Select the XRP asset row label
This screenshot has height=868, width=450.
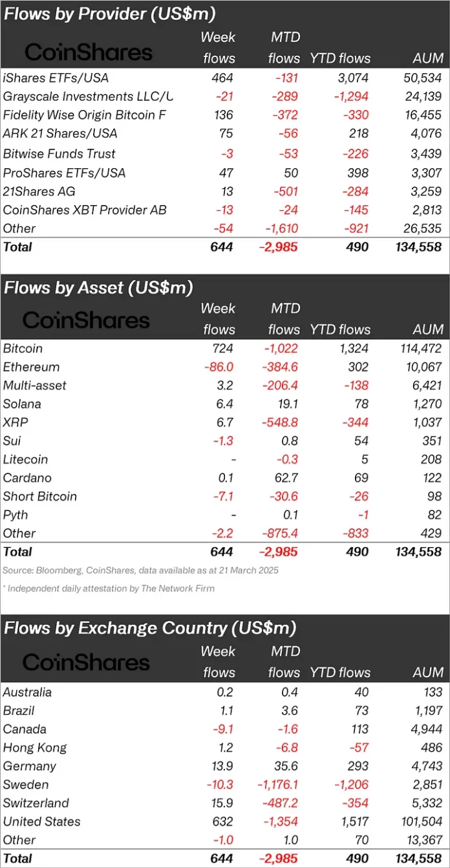(x=16, y=422)
